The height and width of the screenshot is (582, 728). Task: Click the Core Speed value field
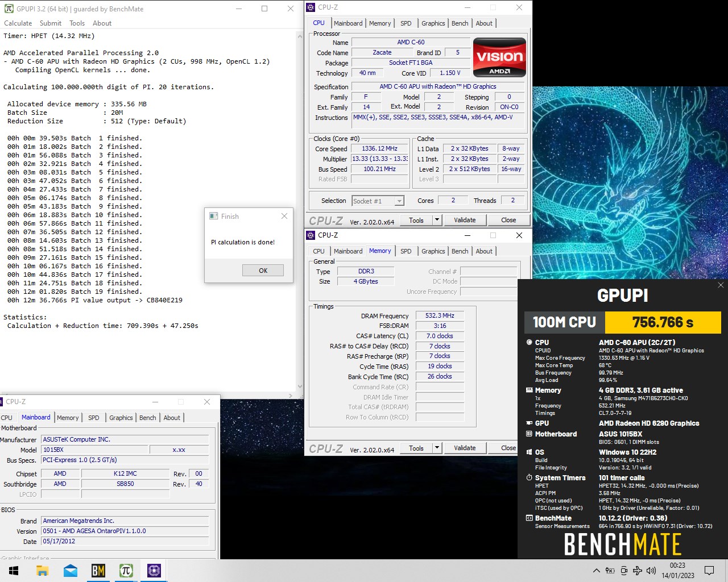point(380,148)
